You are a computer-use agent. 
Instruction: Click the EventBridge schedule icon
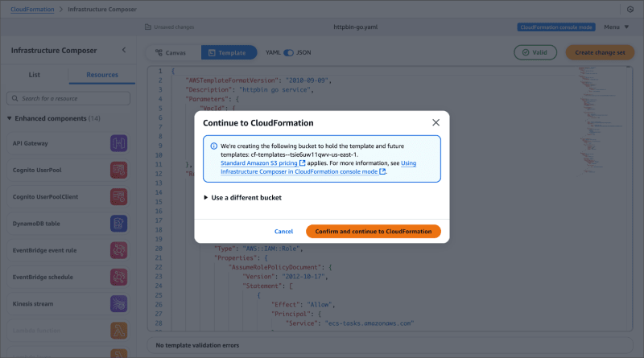(118, 277)
